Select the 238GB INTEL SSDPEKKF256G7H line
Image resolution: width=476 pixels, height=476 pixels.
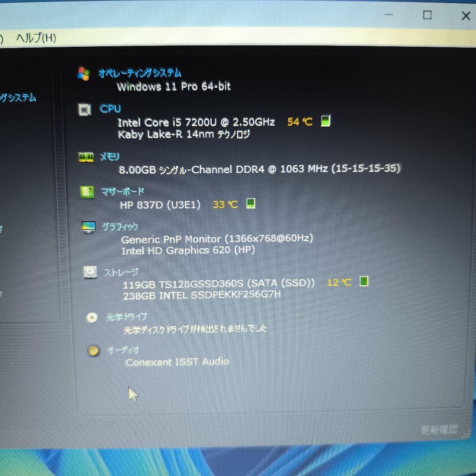pyautogui.click(x=202, y=295)
